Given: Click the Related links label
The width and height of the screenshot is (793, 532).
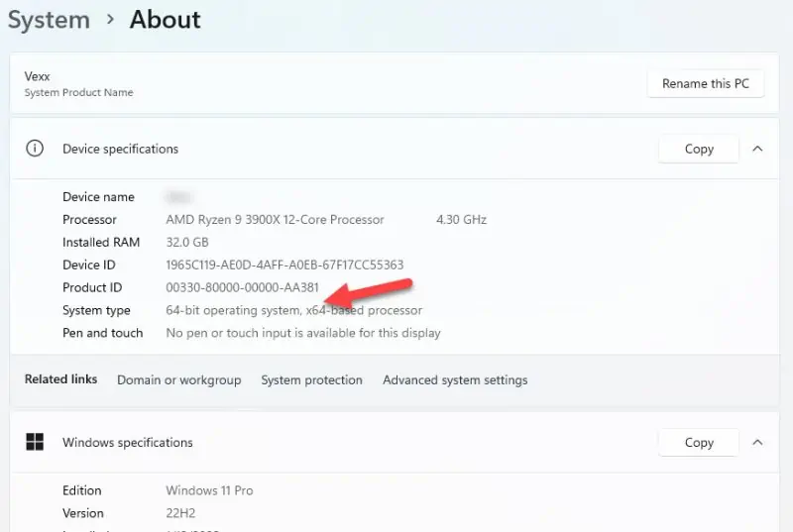Looking at the screenshot, I should coord(60,379).
